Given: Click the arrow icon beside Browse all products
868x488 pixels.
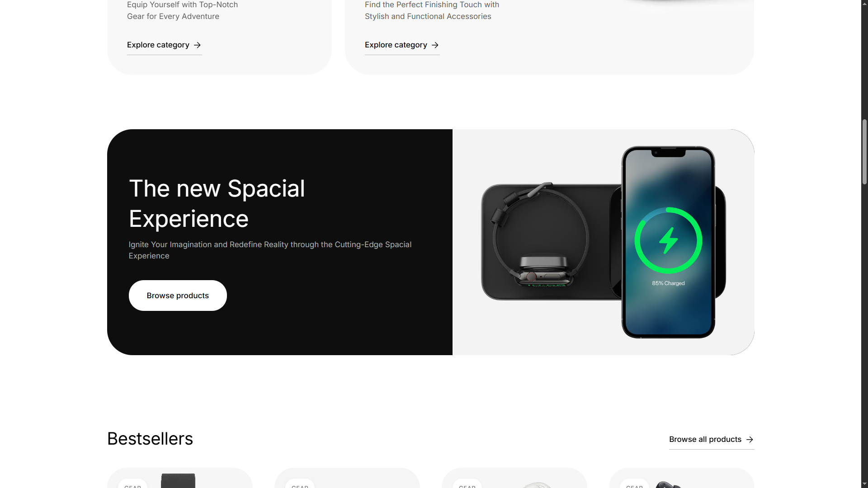Looking at the screenshot, I should click(750, 440).
